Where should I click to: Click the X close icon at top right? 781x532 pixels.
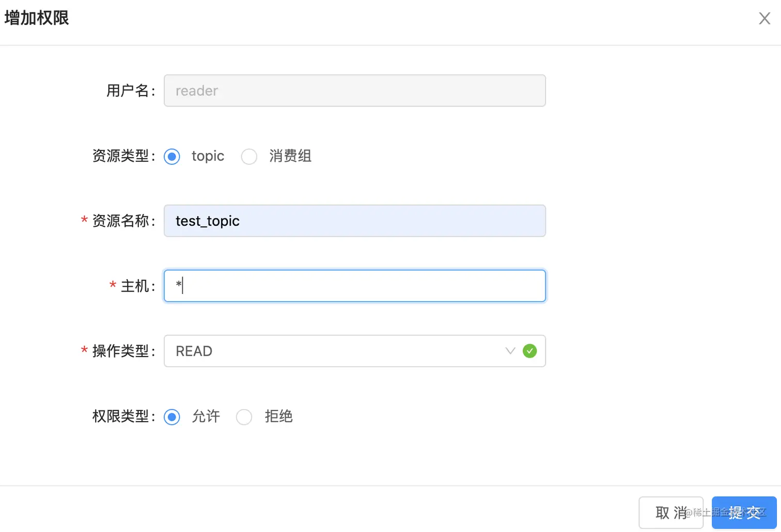point(764,18)
